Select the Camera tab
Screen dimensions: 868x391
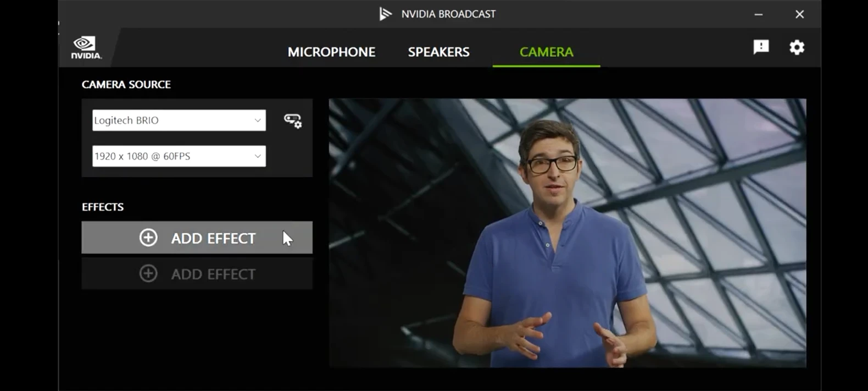pyautogui.click(x=546, y=52)
